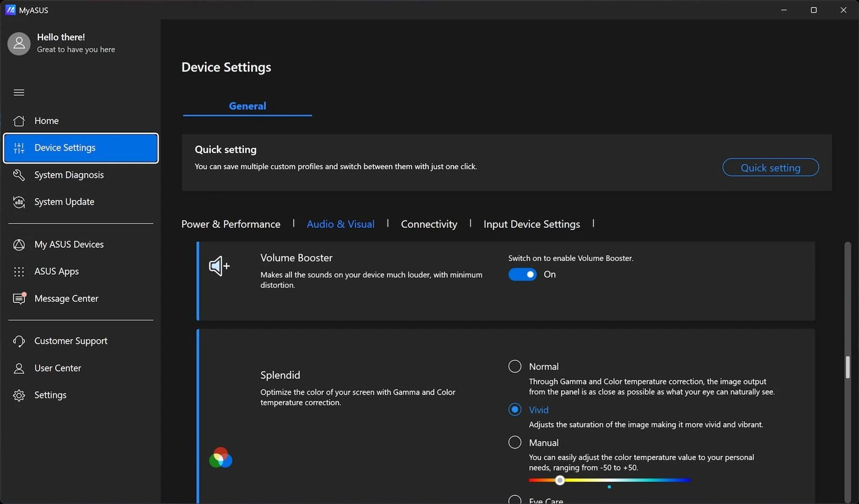The image size is (859, 504).
Task: Select the Audio & Visual tab
Action: pyautogui.click(x=340, y=224)
